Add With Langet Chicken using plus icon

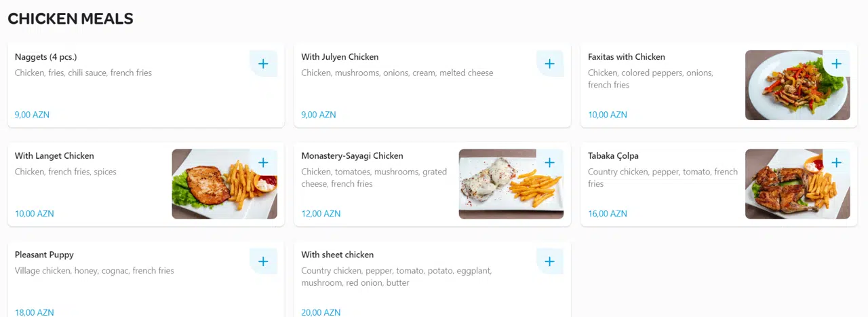pos(263,163)
